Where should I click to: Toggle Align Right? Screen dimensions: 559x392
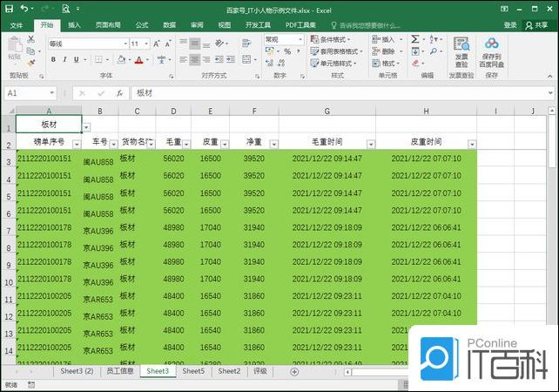pos(206,59)
